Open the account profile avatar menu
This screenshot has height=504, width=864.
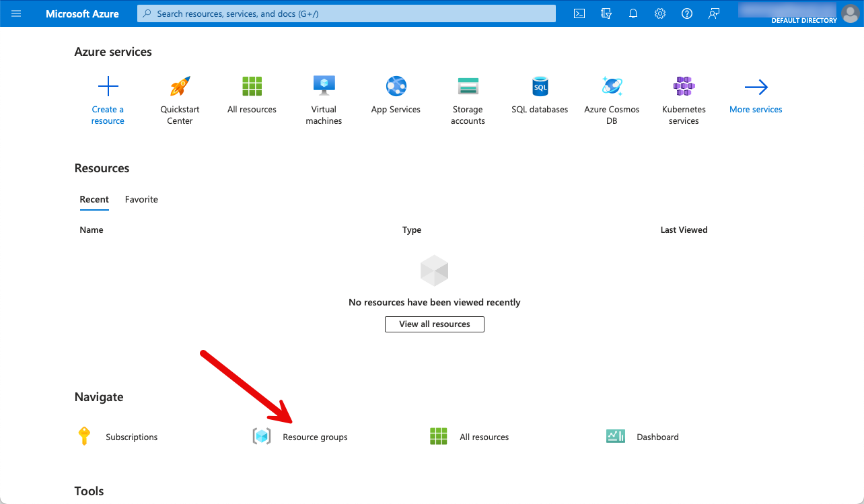pyautogui.click(x=850, y=13)
